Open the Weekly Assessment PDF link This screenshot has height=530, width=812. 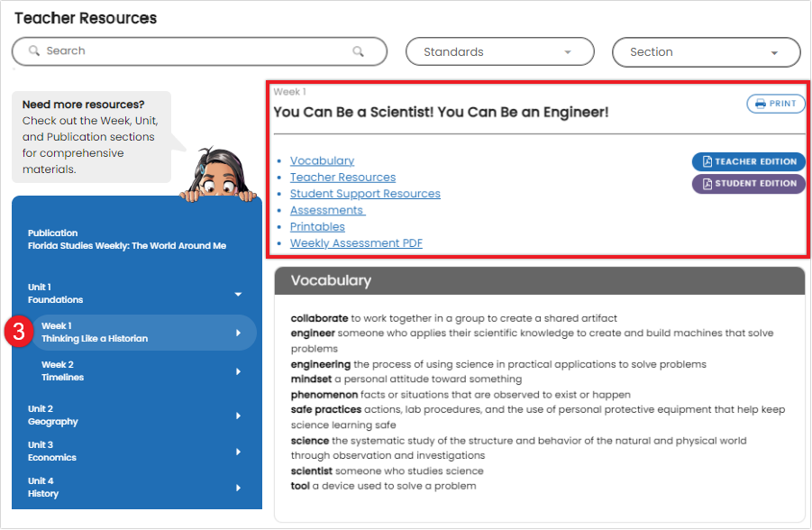354,242
